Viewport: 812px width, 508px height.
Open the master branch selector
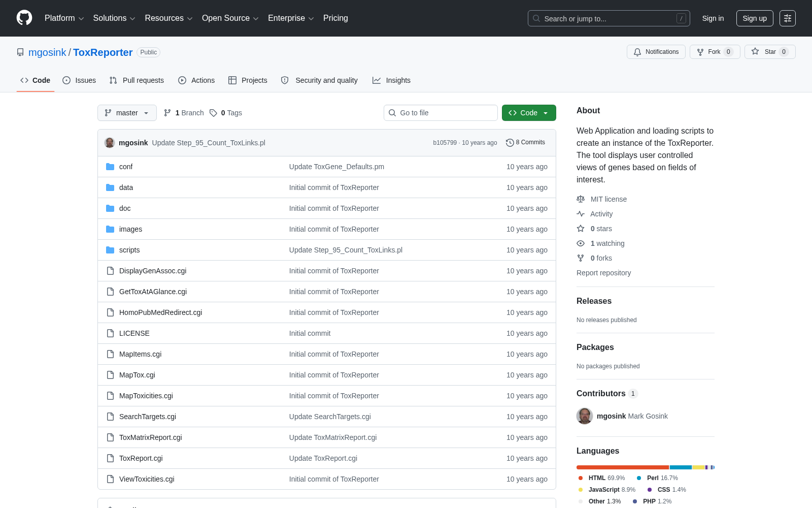pos(127,113)
